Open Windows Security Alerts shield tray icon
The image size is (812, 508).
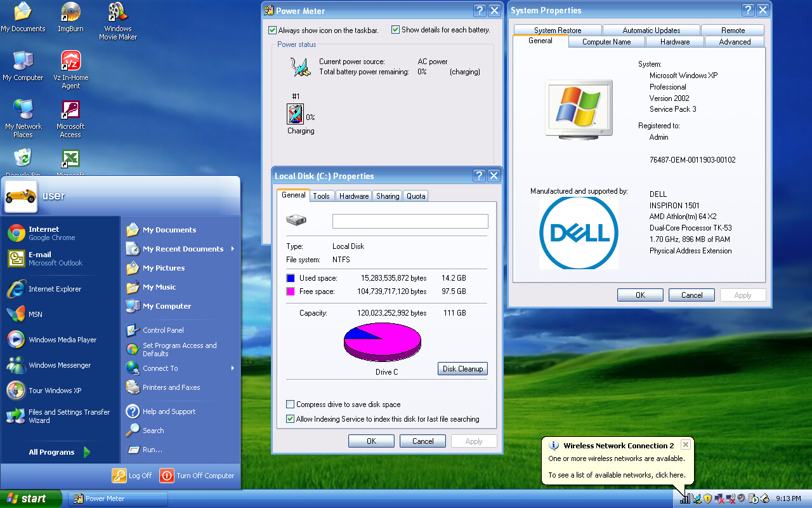tap(707, 498)
